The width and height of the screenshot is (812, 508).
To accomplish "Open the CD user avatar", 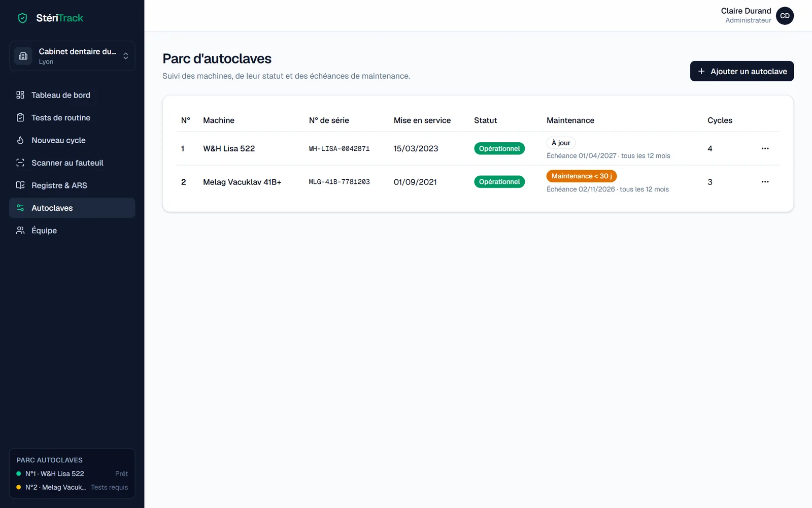I will (785, 16).
